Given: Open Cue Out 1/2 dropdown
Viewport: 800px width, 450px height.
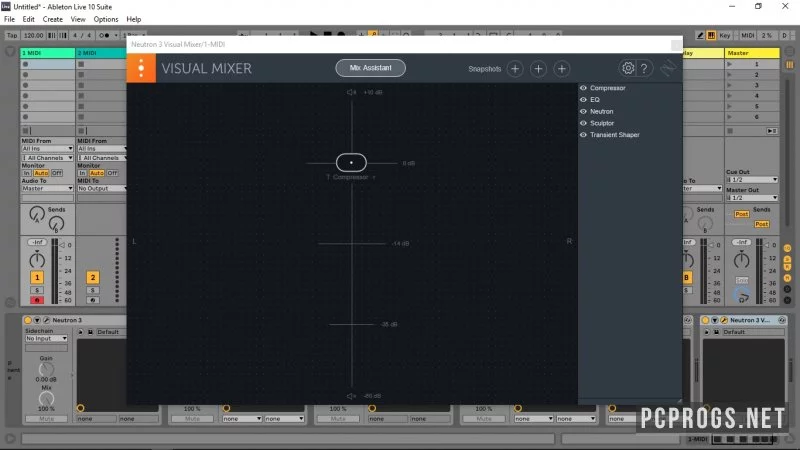Looking at the screenshot, I should click(752, 180).
